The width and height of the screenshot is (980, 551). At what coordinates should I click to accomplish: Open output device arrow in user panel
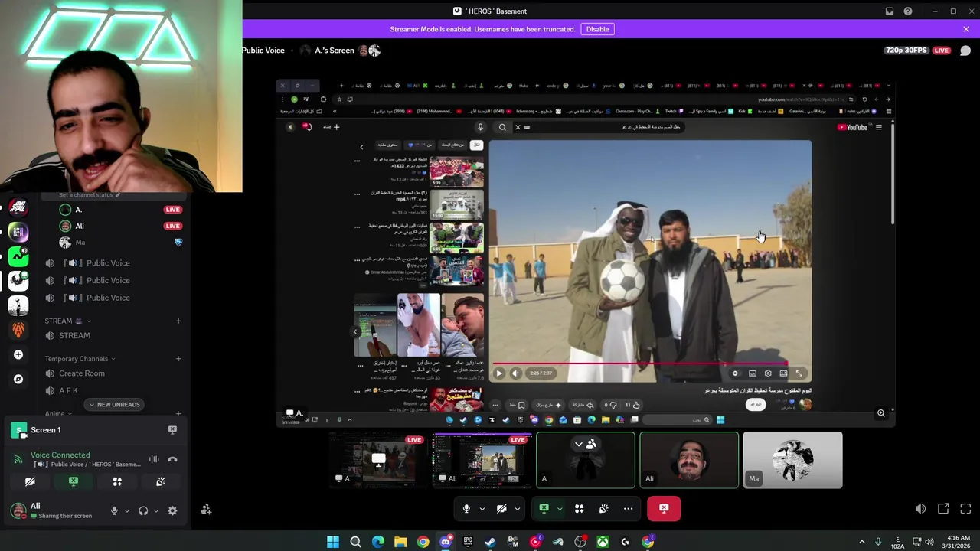pyautogui.click(x=156, y=510)
